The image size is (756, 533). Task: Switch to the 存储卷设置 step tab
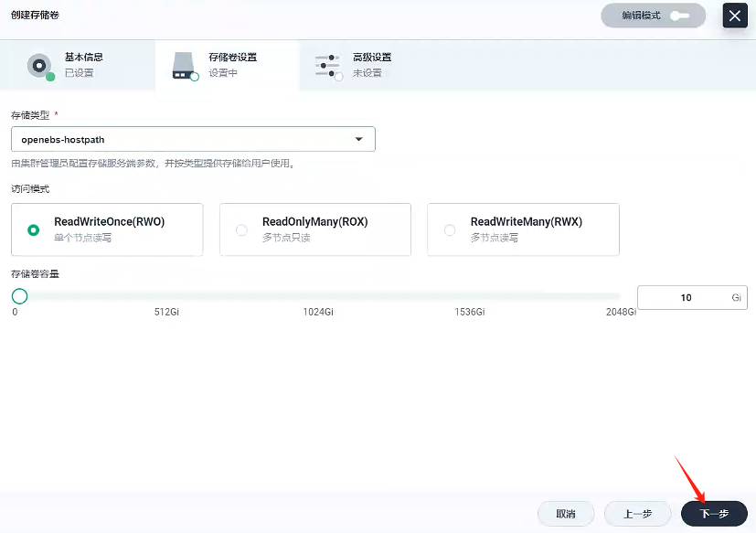(227, 66)
